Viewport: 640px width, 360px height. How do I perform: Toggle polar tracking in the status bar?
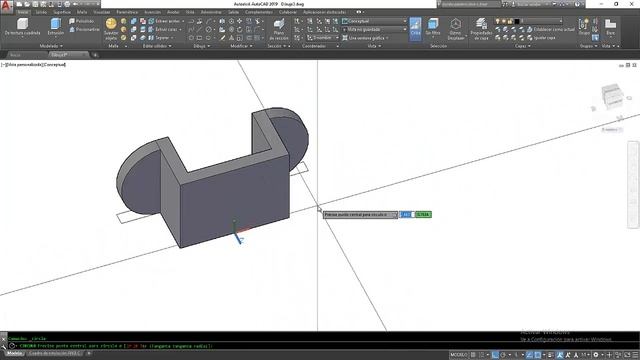(503, 355)
